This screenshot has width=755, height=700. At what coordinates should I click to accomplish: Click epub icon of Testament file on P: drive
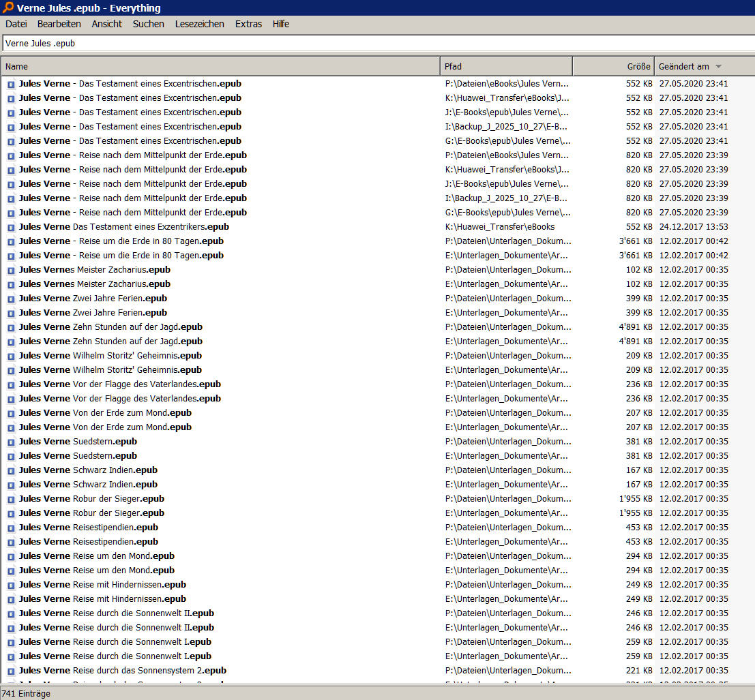click(x=11, y=85)
